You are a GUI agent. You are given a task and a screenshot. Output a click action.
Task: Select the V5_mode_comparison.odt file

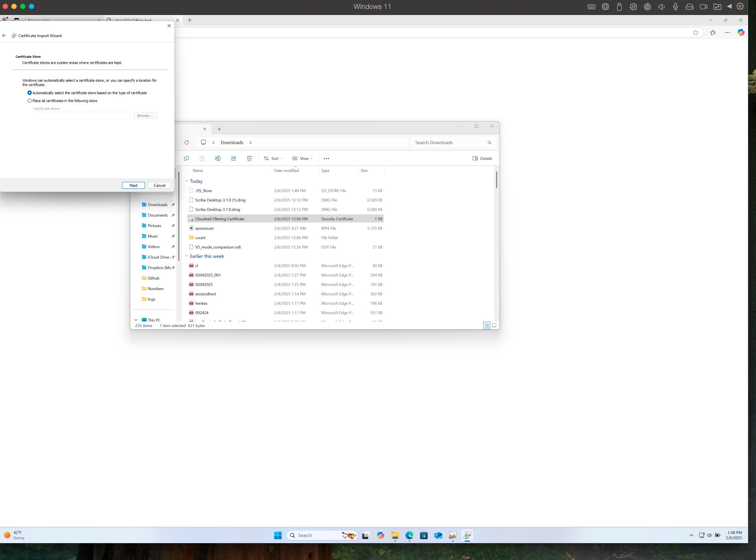285,247
